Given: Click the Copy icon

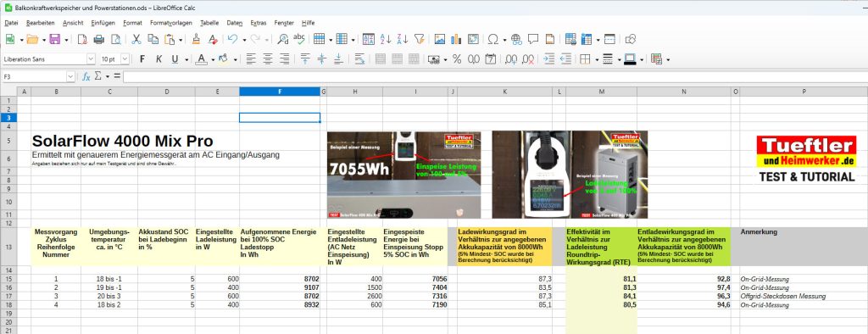Looking at the screenshot, I should click(x=153, y=39).
